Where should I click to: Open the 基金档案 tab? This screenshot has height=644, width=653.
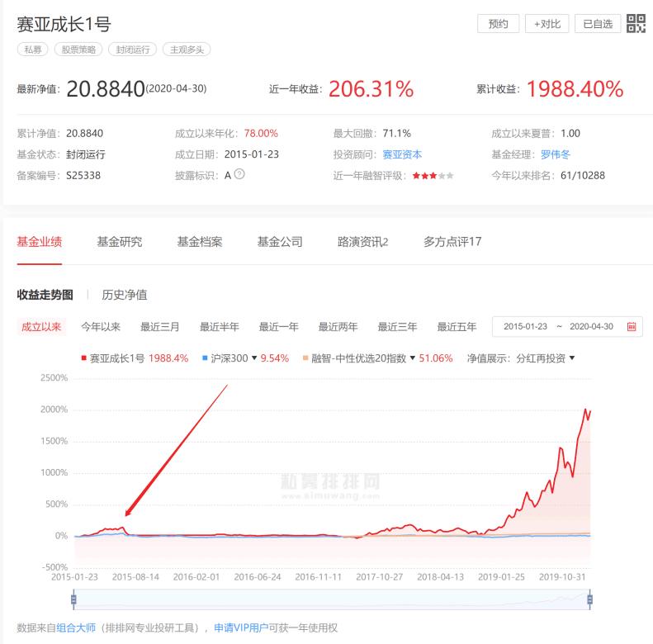pos(199,242)
